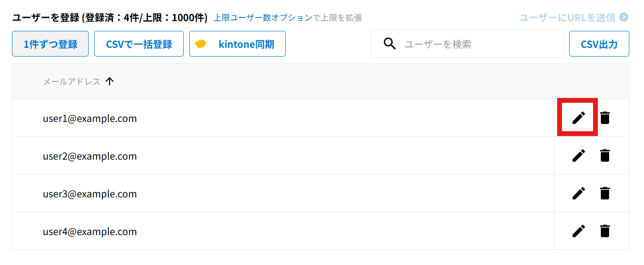Click the search magnifier icon

point(390,44)
